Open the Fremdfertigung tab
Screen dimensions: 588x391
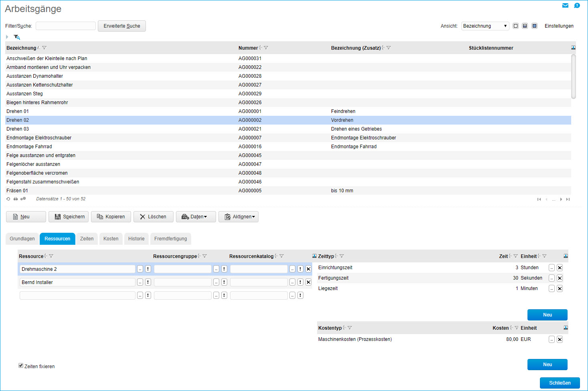170,239
